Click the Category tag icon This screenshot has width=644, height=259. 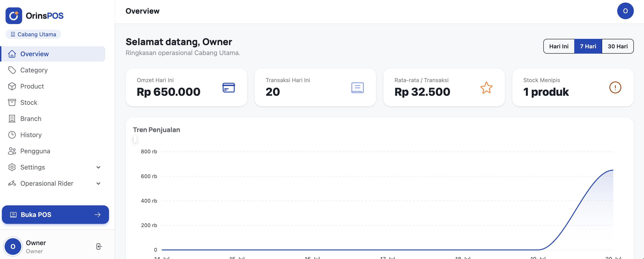tap(12, 70)
